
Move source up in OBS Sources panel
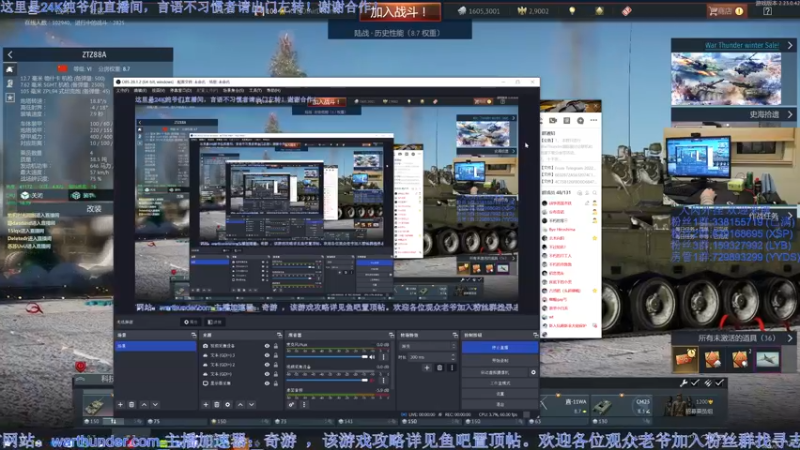[240, 405]
